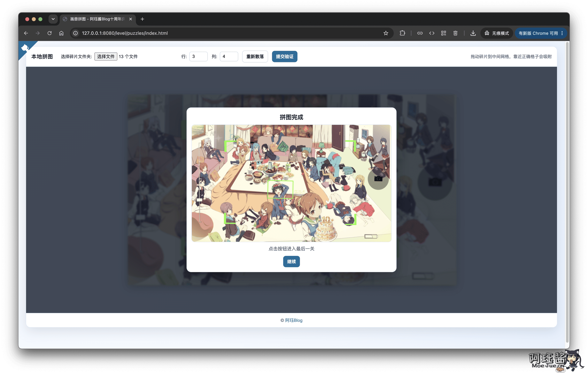
Task: Click the link chain extension icon
Action: [x=420, y=33]
